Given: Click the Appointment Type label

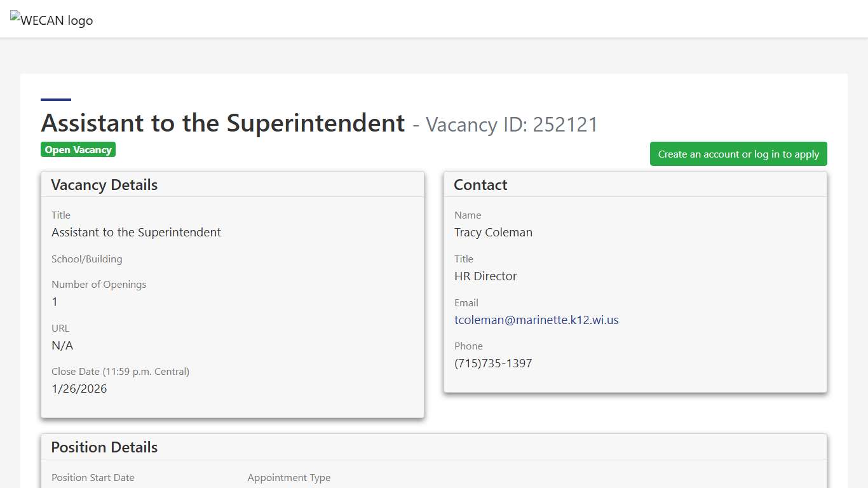Looking at the screenshot, I should (288, 478).
